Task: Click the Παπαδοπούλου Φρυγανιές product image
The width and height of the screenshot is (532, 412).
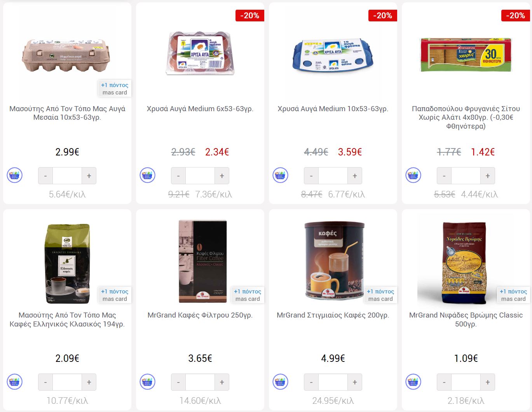Action: click(466, 55)
